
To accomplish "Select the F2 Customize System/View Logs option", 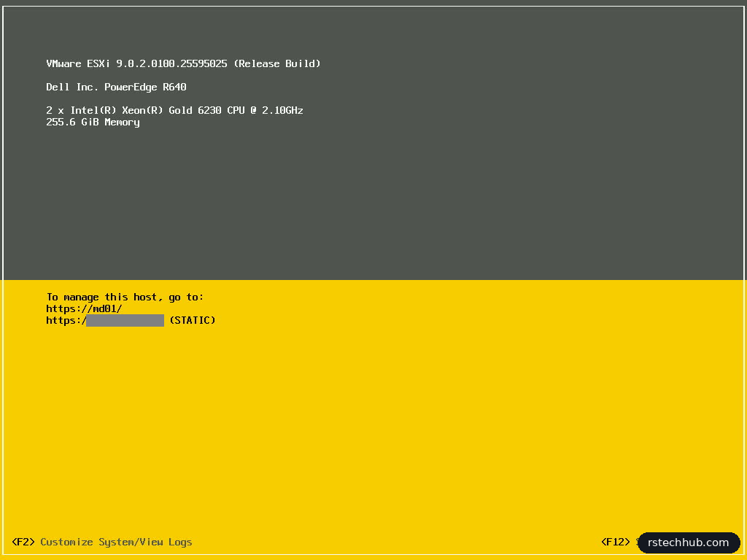I will pos(102,542).
